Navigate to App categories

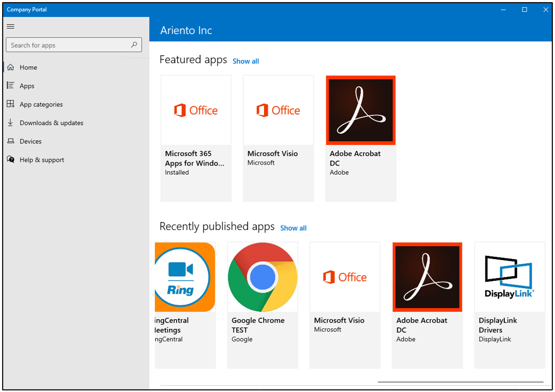click(x=41, y=104)
